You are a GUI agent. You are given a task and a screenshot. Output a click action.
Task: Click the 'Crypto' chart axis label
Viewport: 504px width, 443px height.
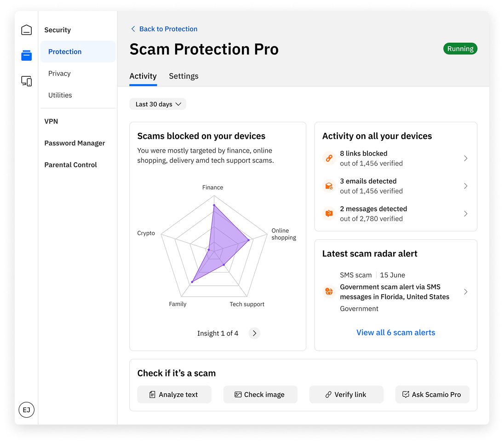(146, 233)
